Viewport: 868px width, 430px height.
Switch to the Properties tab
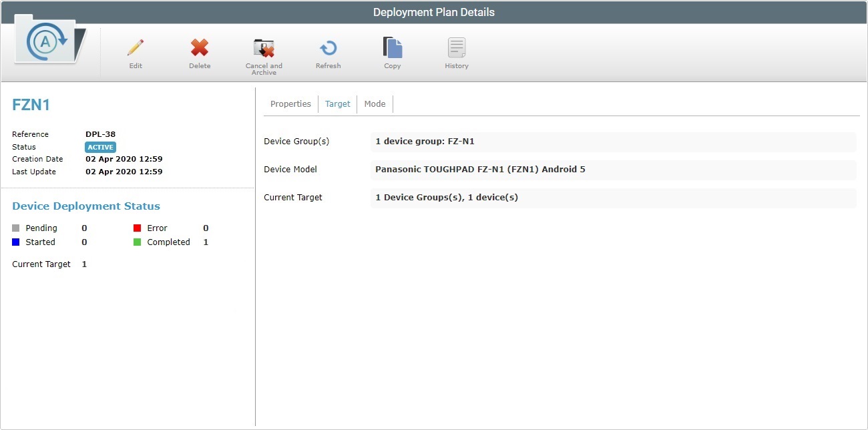[290, 103]
